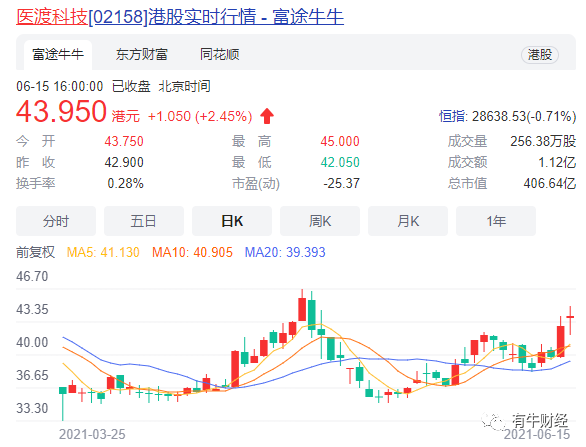Screen dimensions: 586x447
Task: Click the current price 43.950
Action: pyautogui.click(x=61, y=111)
